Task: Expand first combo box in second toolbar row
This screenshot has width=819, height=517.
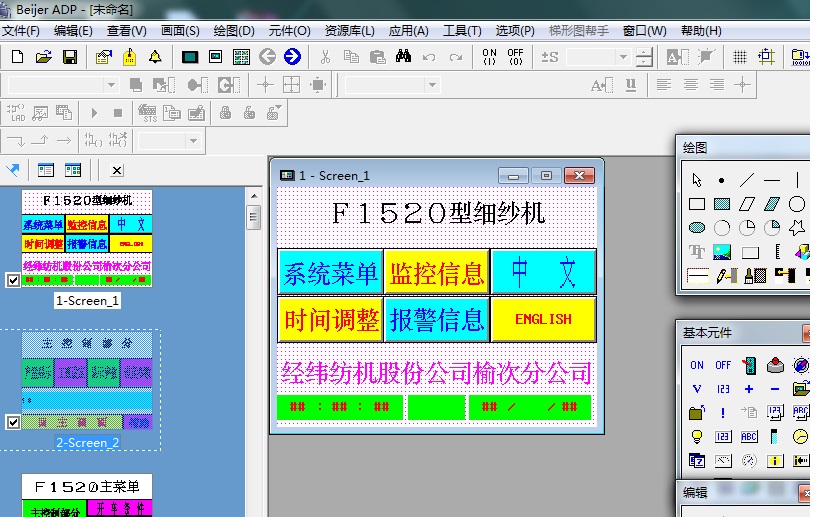Action: pos(111,86)
